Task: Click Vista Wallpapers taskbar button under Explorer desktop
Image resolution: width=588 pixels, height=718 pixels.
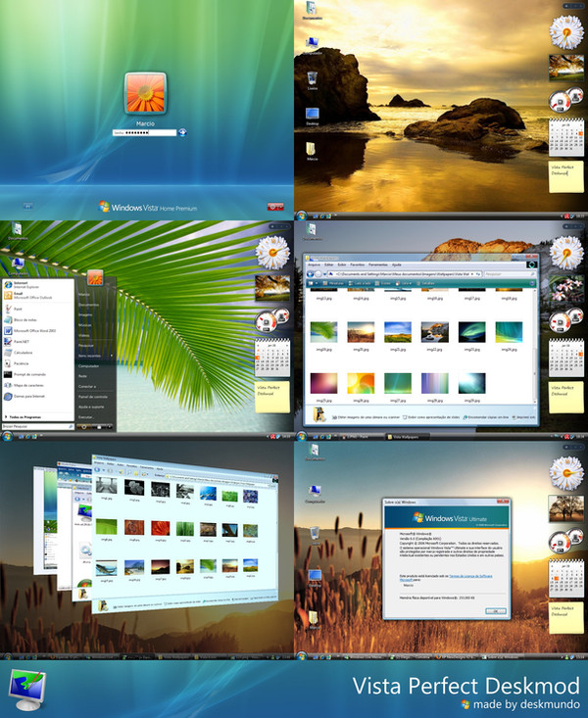Action: click(x=406, y=437)
